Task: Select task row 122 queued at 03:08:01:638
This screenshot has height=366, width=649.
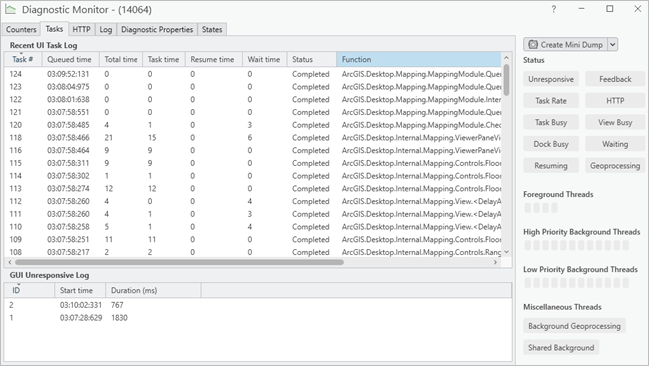Action: click(253, 99)
